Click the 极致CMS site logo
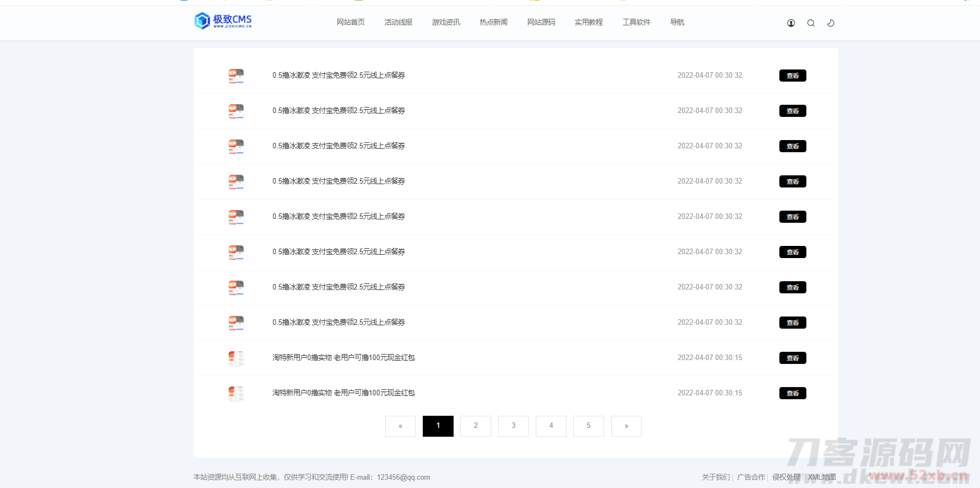 tap(223, 21)
